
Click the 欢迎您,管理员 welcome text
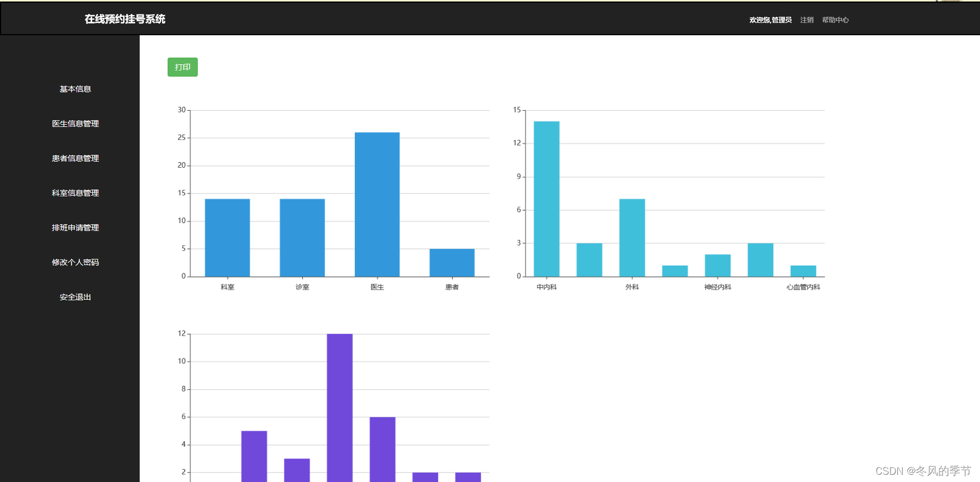pos(770,20)
